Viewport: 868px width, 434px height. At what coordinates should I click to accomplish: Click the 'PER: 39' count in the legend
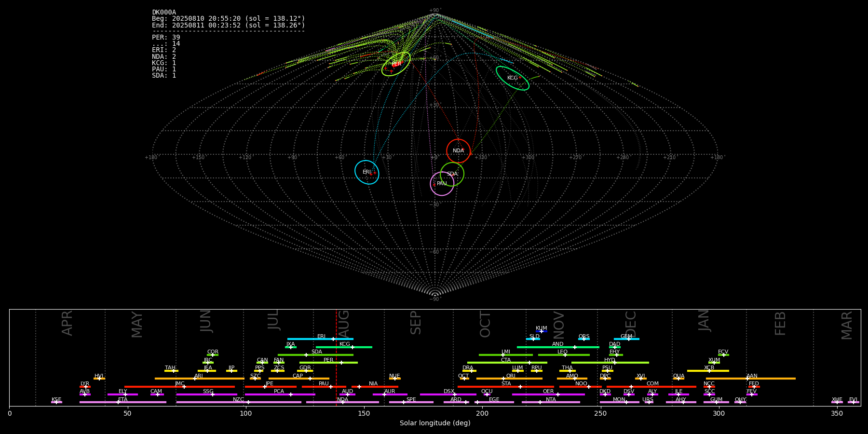pos(166,37)
